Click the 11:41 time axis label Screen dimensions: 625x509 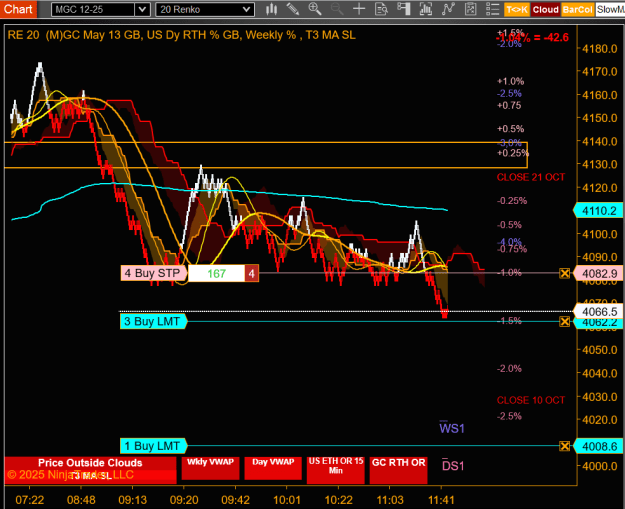[441, 500]
